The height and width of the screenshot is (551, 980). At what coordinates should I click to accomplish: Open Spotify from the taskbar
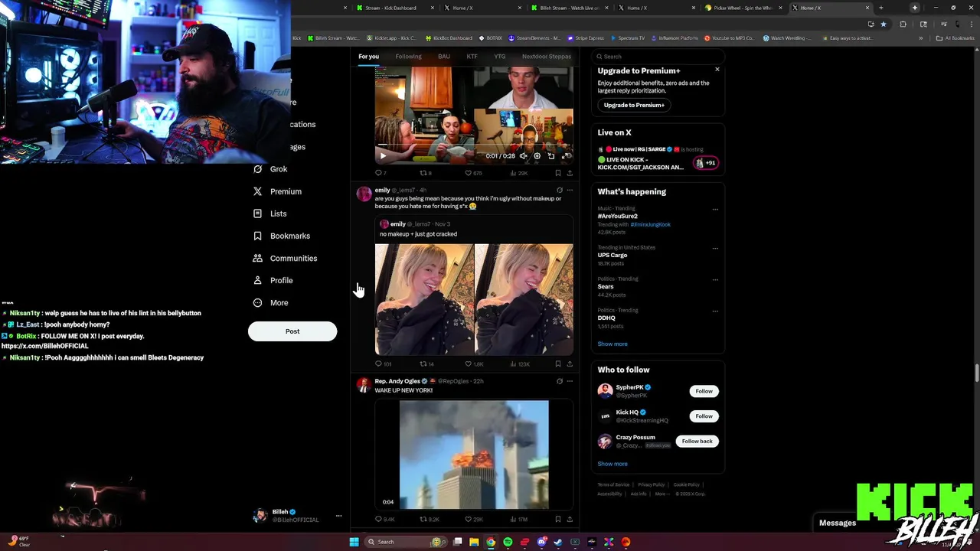(x=508, y=542)
